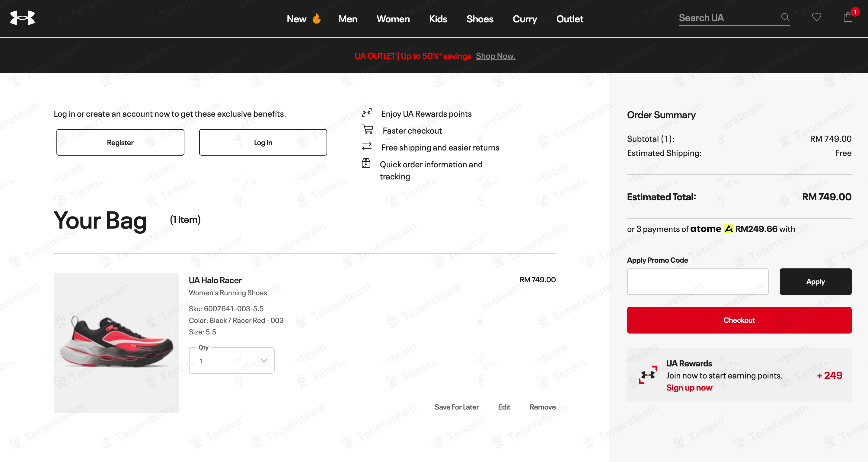Open the shopping bag icon

[x=848, y=17]
